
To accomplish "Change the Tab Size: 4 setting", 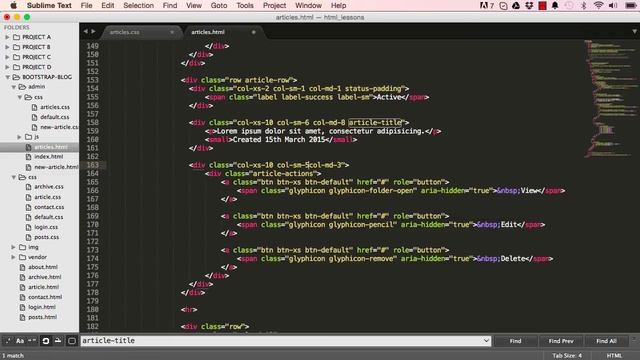I will coord(567,356).
